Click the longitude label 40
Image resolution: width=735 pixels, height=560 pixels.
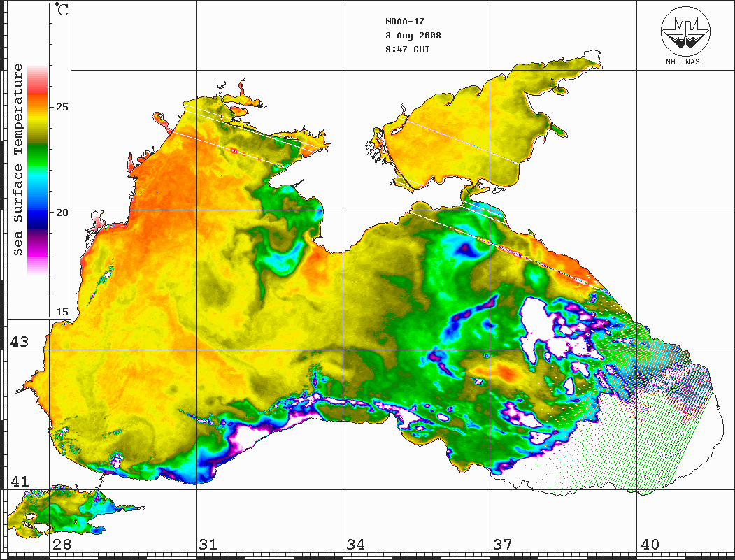point(650,544)
